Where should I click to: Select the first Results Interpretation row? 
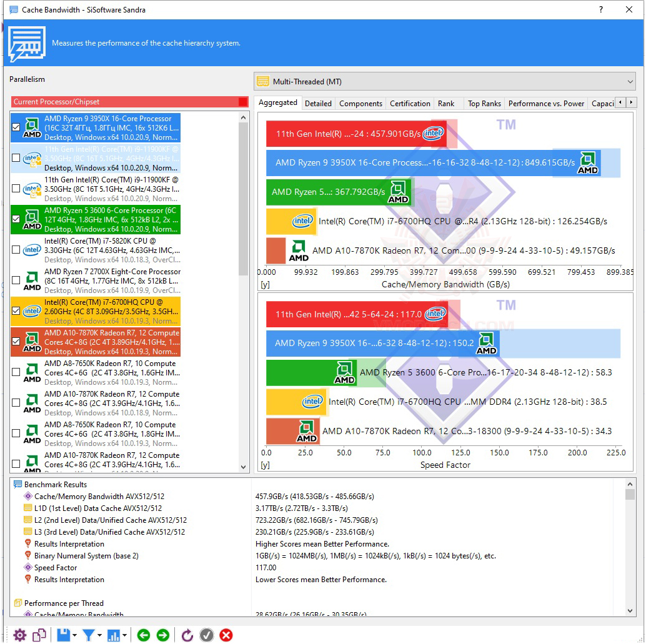[x=69, y=544]
